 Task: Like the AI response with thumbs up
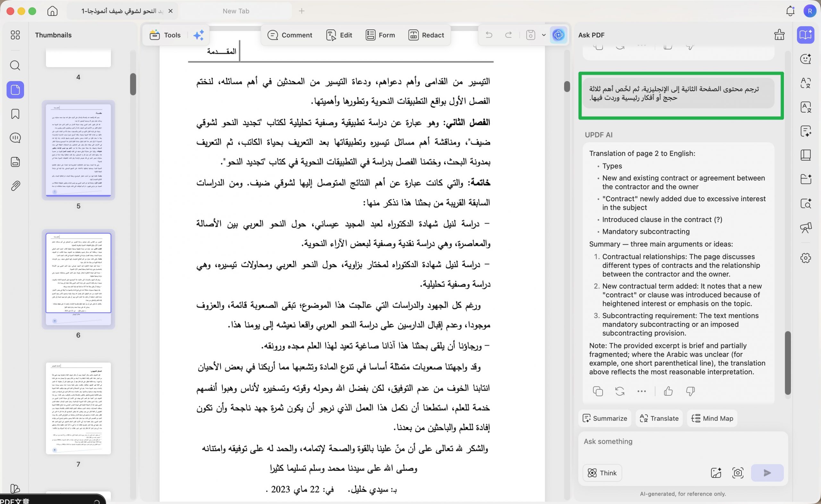point(668,391)
